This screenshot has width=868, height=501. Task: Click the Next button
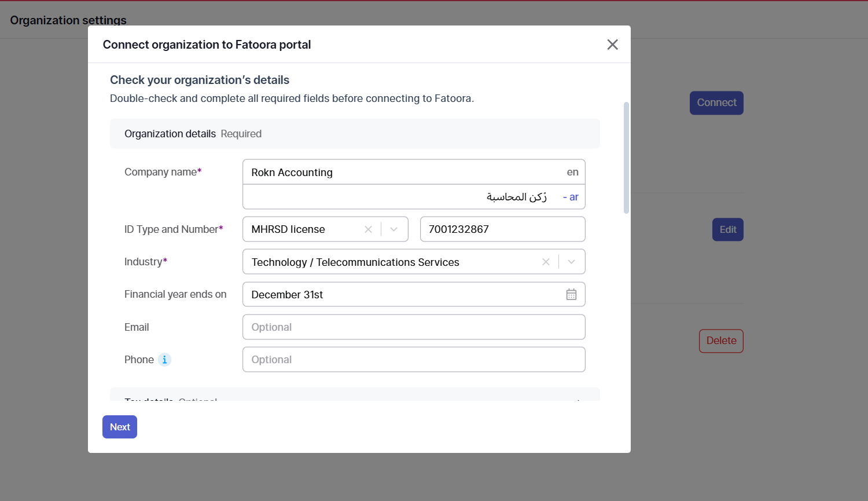[120, 427]
